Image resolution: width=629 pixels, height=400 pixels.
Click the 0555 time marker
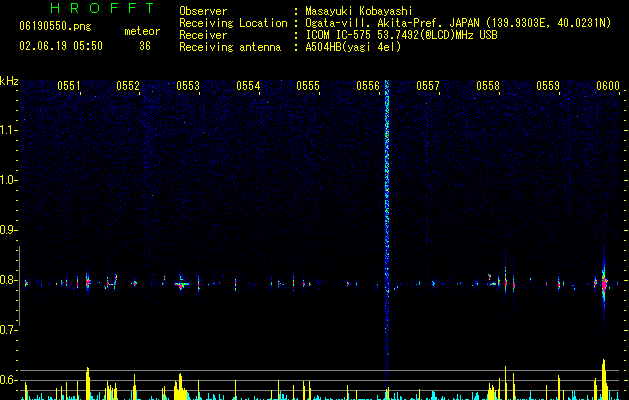point(308,86)
